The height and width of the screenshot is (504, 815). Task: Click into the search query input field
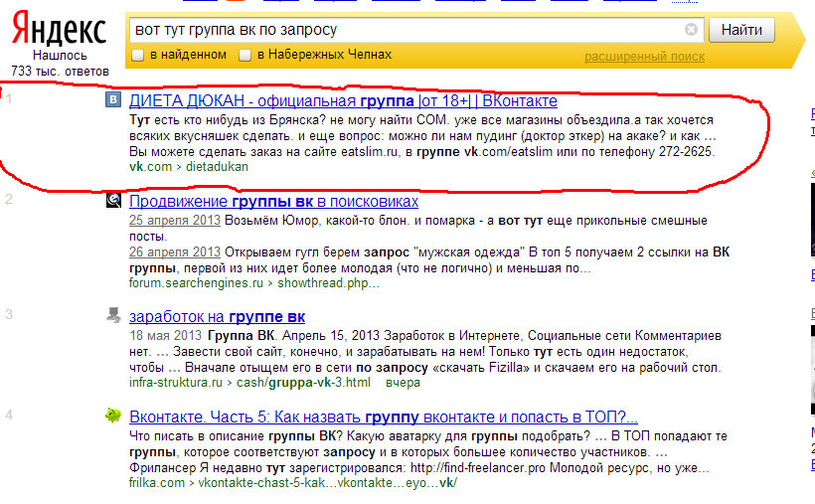coord(398,30)
